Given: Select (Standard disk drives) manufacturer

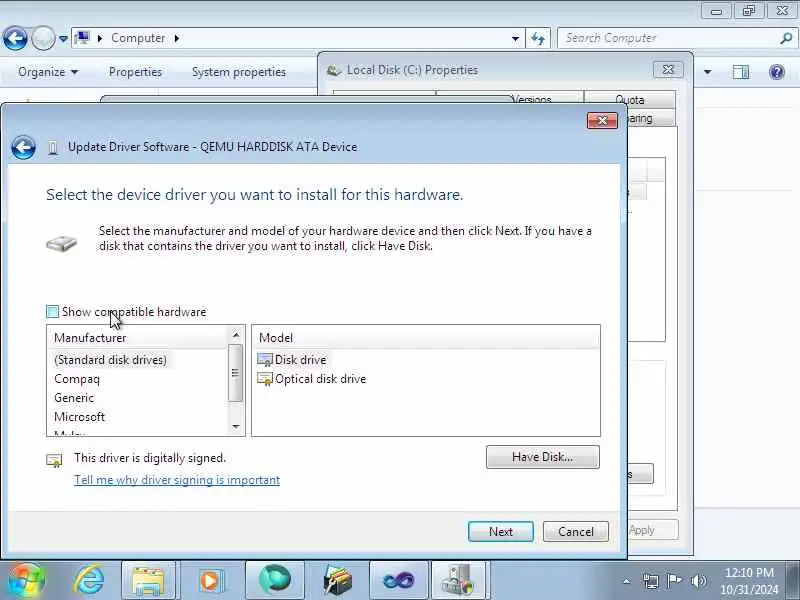Looking at the screenshot, I should pos(110,360).
